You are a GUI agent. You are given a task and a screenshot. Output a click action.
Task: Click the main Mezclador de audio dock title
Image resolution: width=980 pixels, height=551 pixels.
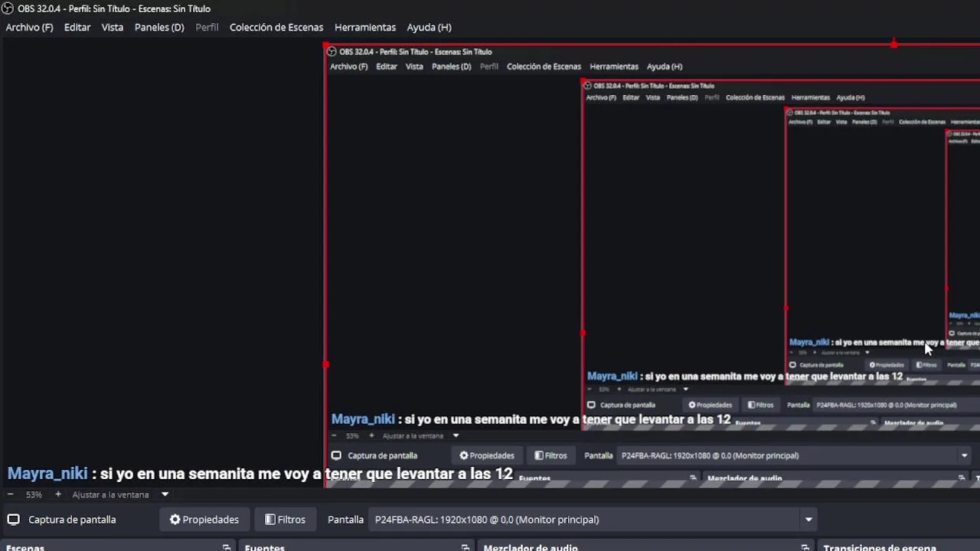531,547
